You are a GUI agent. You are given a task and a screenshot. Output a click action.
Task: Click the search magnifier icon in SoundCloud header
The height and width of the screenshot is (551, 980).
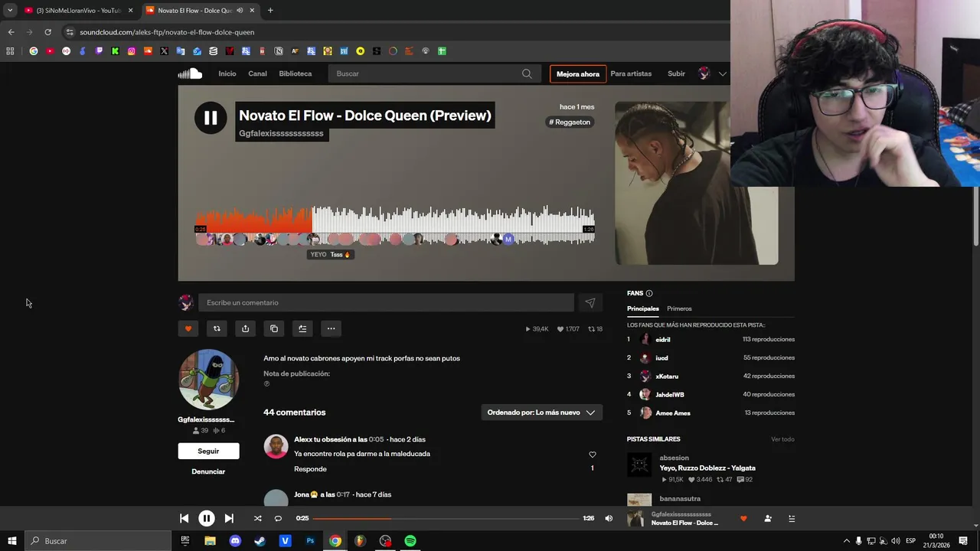[x=527, y=73]
